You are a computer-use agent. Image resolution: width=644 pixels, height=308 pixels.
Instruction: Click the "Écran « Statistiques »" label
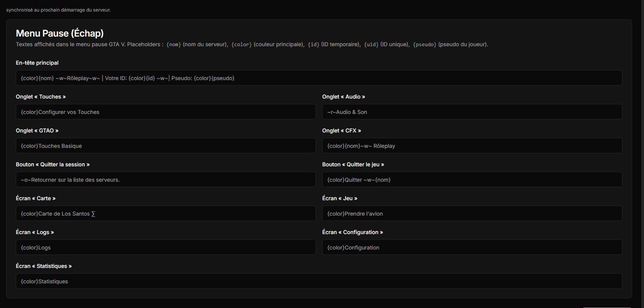pyautogui.click(x=44, y=266)
